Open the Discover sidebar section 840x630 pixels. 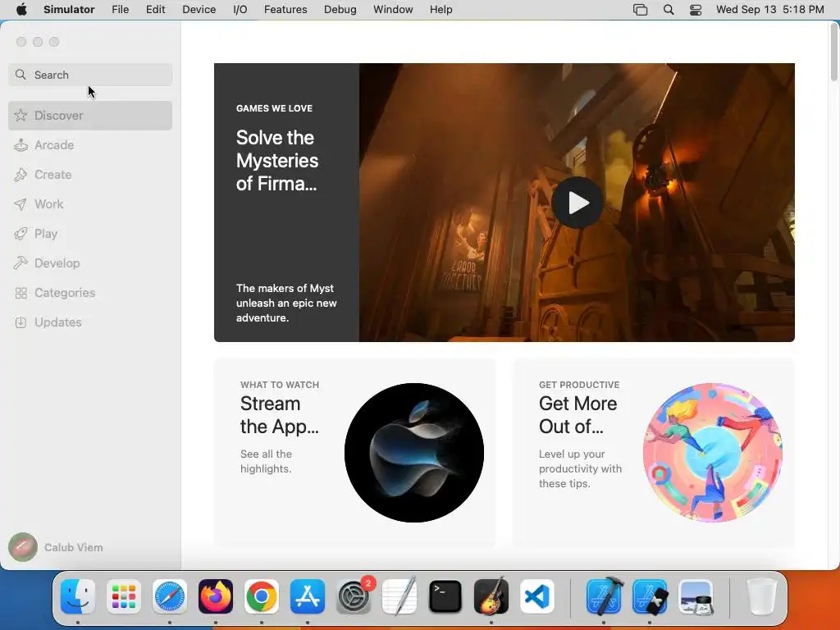tap(90, 116)
